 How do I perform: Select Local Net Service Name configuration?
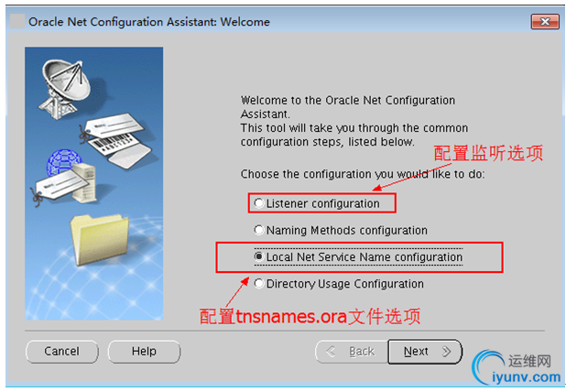click(259, 257)
